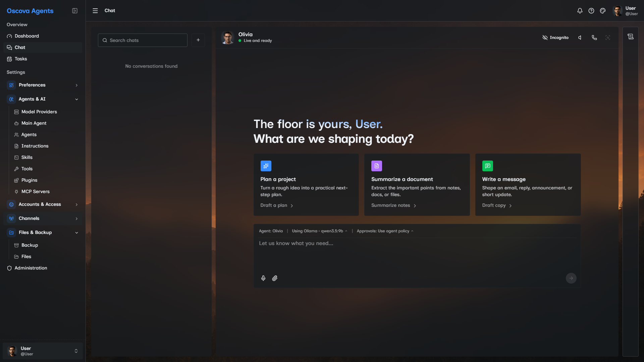Click the Search chats field
644x362 pixels.
click(x=143, y=40)
